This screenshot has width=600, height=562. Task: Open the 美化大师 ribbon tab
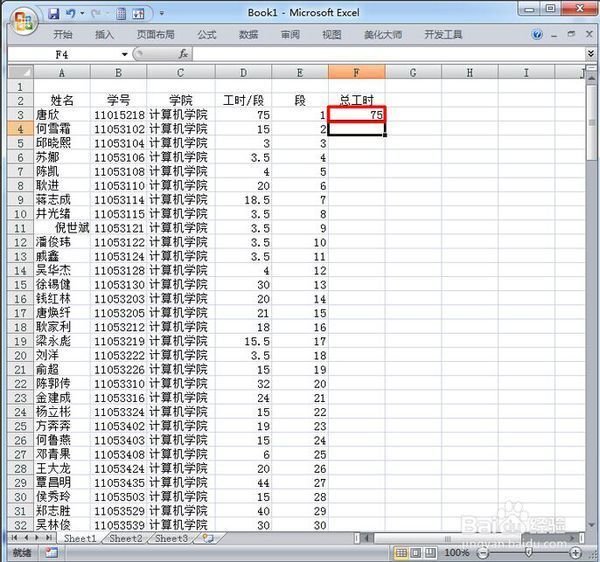click(x=383, y=35)
